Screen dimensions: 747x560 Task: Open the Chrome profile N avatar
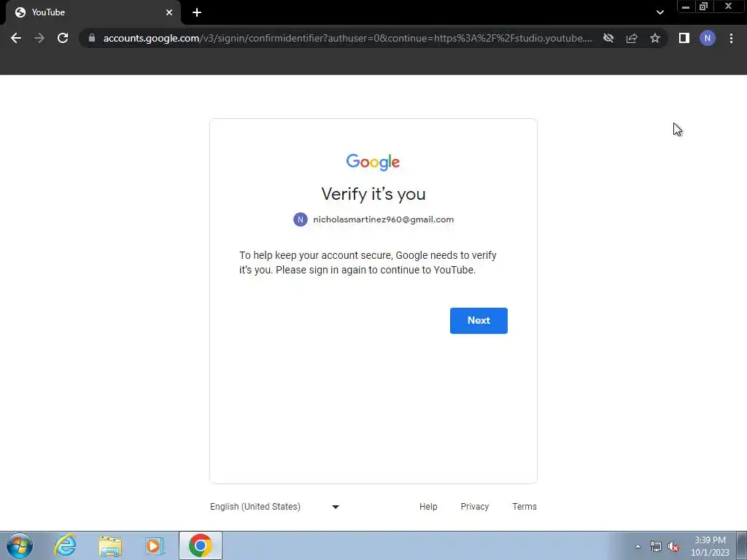click(708, 38)
